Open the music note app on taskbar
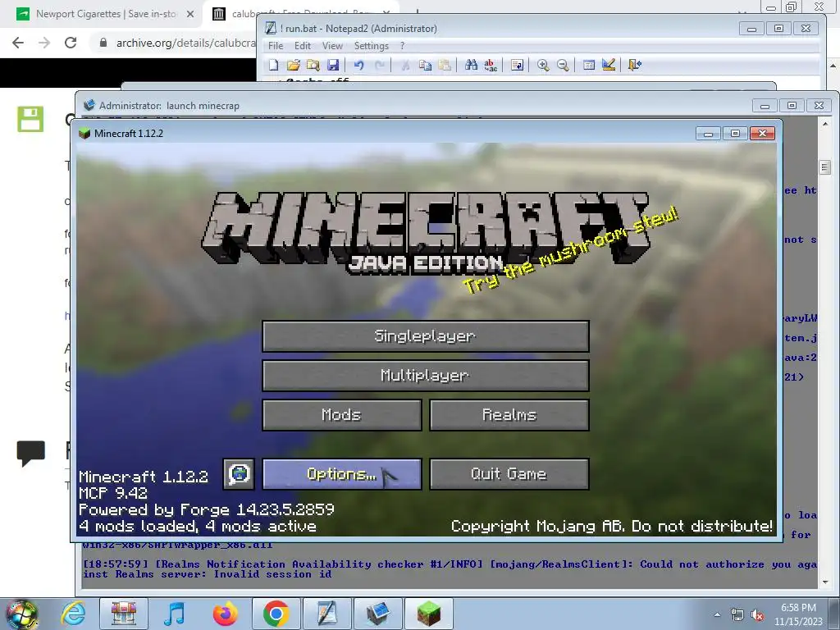Screen dimensions: 840x630 pyautogui.click(x=174, y=614)
